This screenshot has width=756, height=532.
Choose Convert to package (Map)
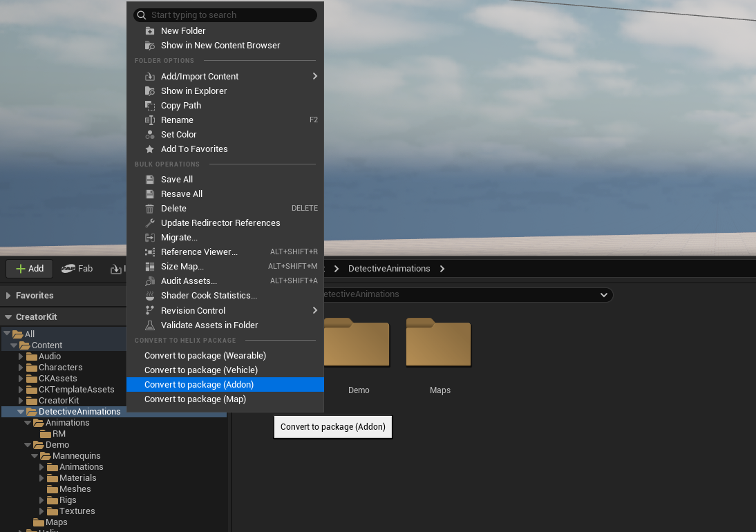[x=195, y=399]
